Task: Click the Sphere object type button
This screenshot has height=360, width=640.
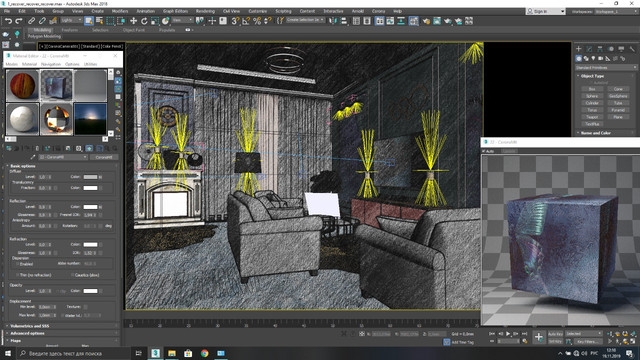Action: (592, 96)
